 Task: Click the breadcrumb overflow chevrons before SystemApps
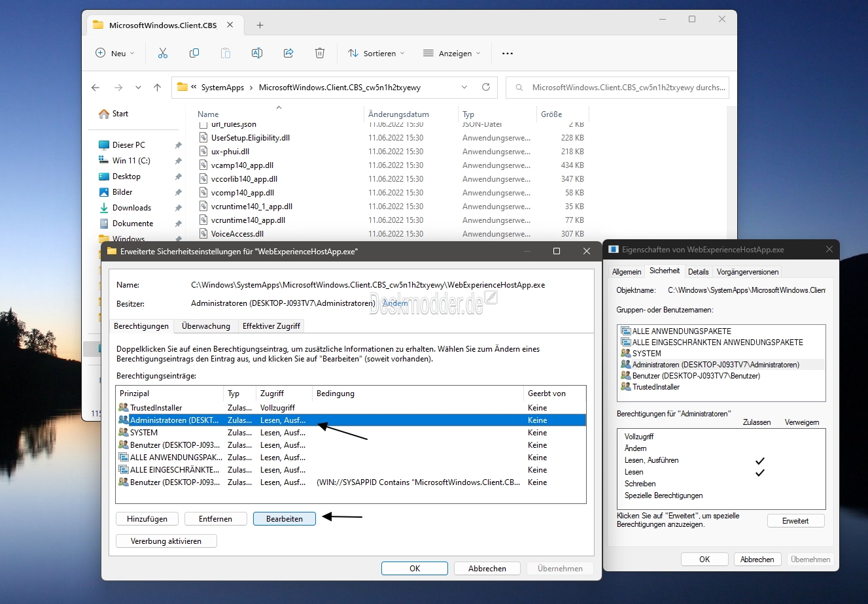pos(194,87)
